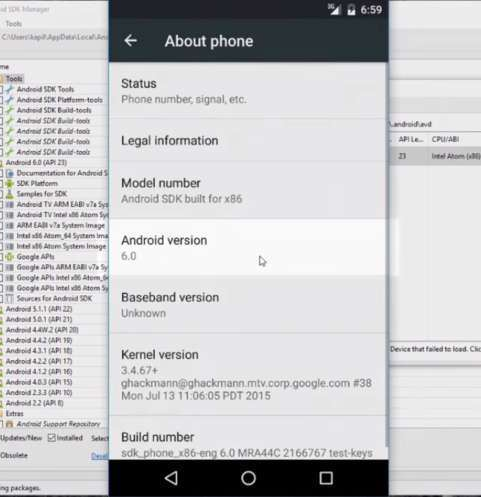Click the CPU/ABI column header in AVD window
Viewport: 481px width, 497px height.
click(445, 139)
